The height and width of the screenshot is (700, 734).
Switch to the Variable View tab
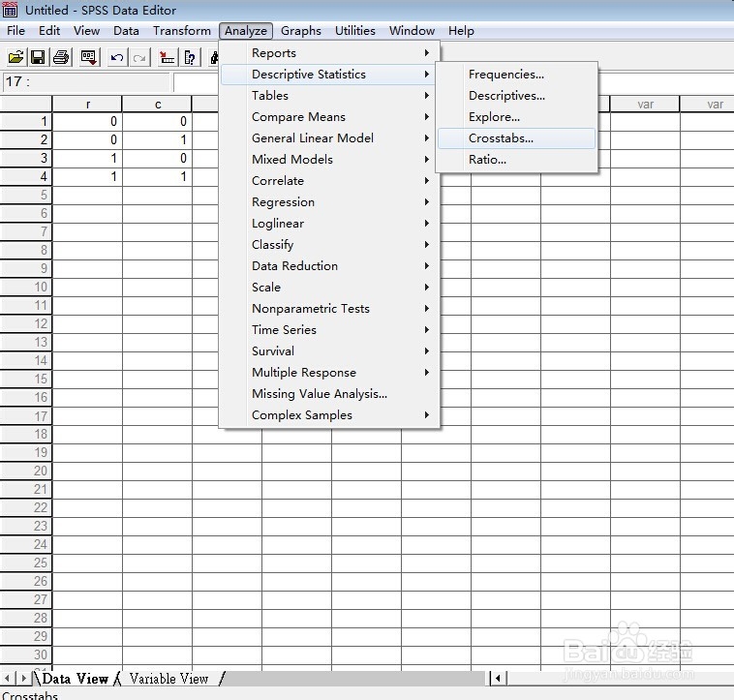[169, 679]
